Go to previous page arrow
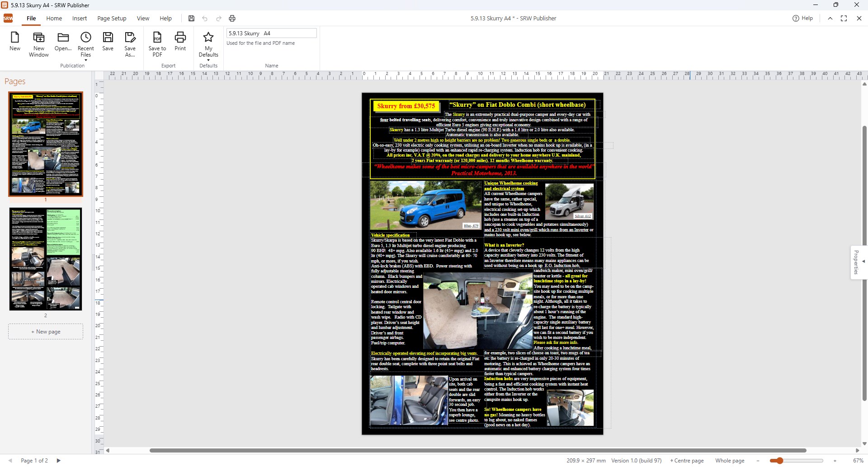Screen dimensions: 868x467 10,461
